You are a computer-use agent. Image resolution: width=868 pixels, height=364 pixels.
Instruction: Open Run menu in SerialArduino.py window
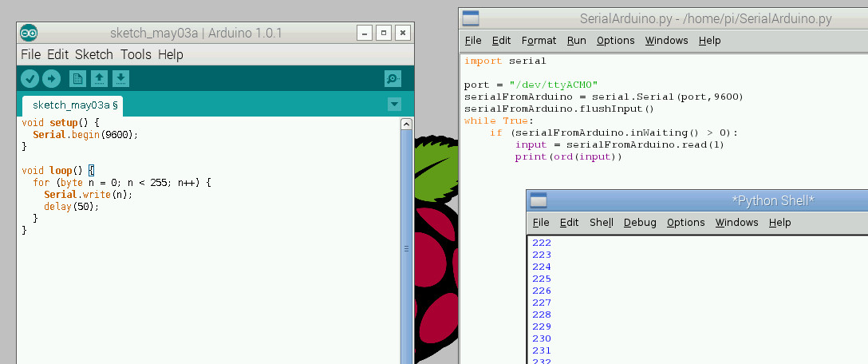576,41
